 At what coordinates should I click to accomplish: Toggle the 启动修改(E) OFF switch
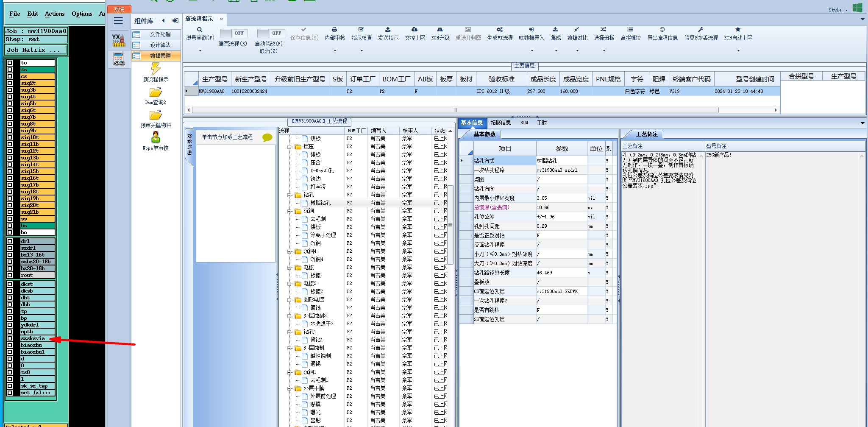[271, 33]
